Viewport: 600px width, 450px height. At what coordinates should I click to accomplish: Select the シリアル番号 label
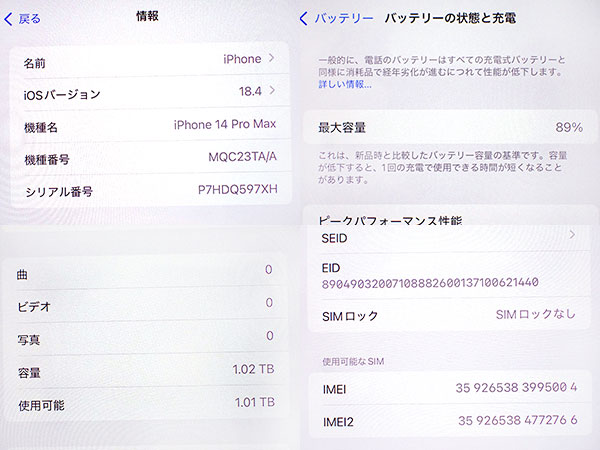[59, 192]
